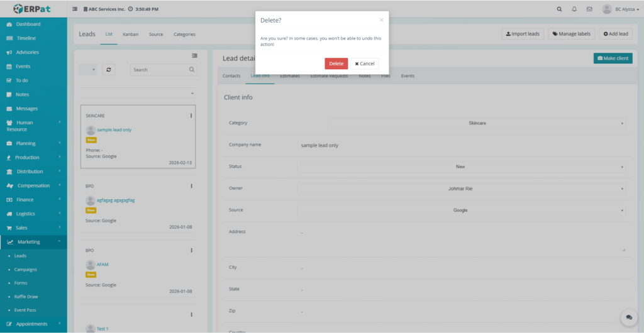
Task: Open three-dot menu on AFAM lead card
Action: [191, 250]
